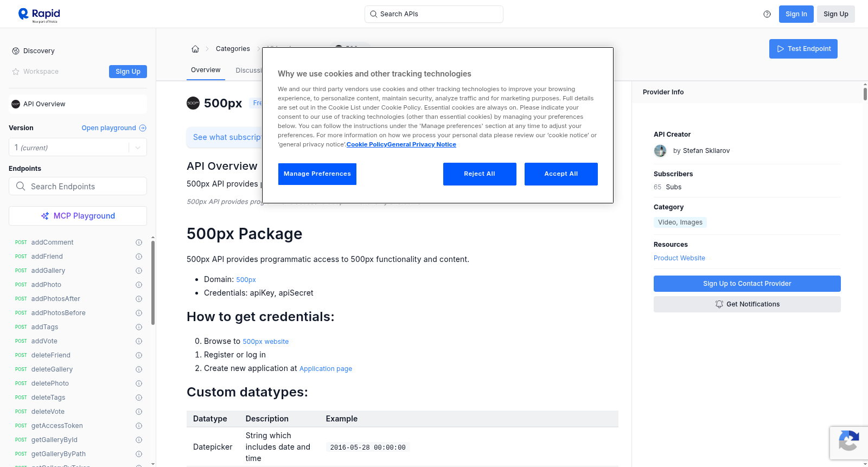Open the Categories breadcrumb
The height and width of the screenshot is (467, 868).
tap(233, 49)
